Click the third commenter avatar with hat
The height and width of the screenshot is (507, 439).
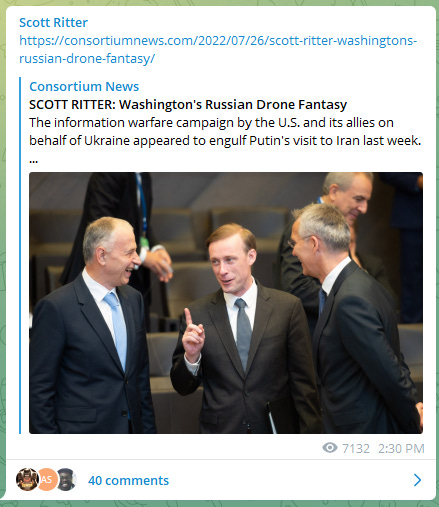tap(66, 479)
